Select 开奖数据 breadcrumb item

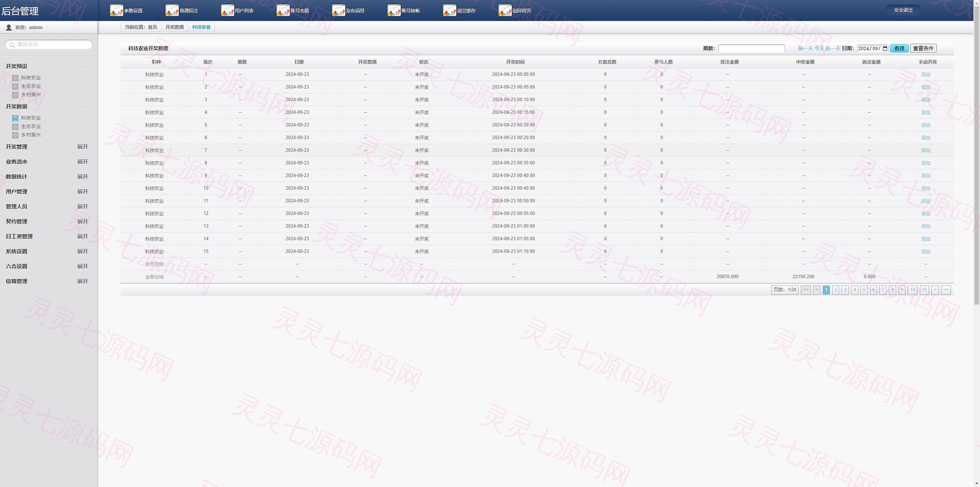pos(175,27)
